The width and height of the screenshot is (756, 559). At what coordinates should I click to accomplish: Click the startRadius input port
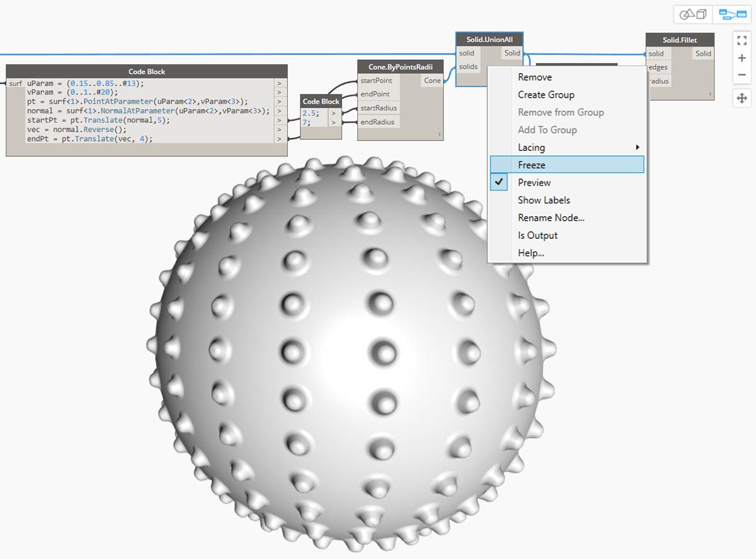click(379, 108)
